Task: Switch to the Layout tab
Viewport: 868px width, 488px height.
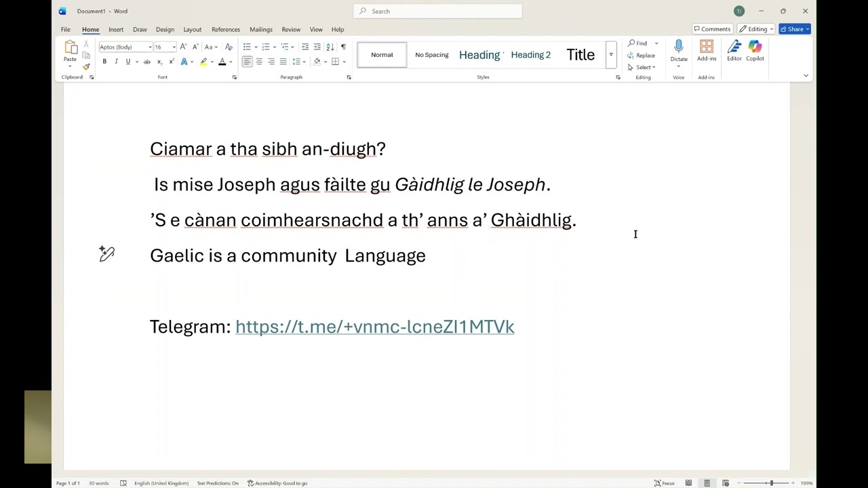Action: tap(193, 29)
